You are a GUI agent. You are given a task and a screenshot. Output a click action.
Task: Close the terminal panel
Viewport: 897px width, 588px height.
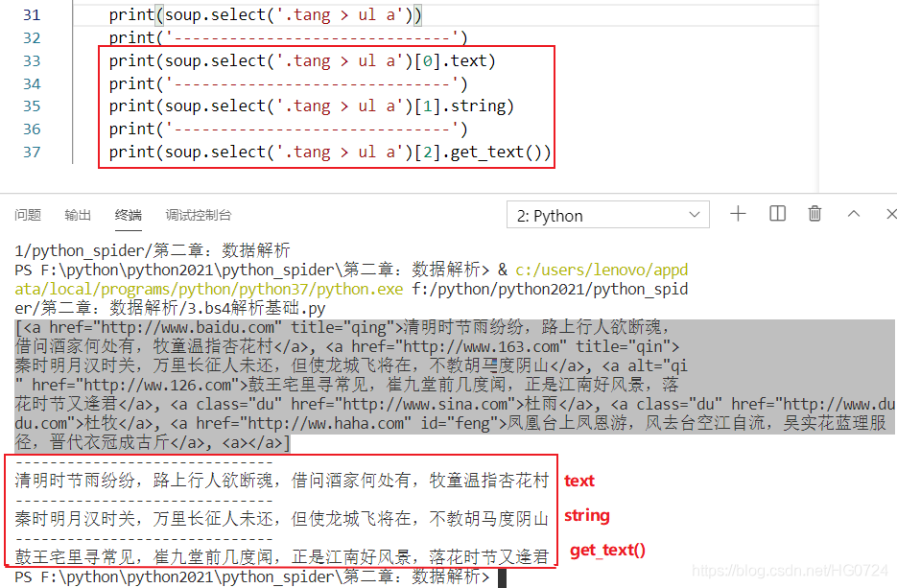pyautogui.click(x=890, y=214)
